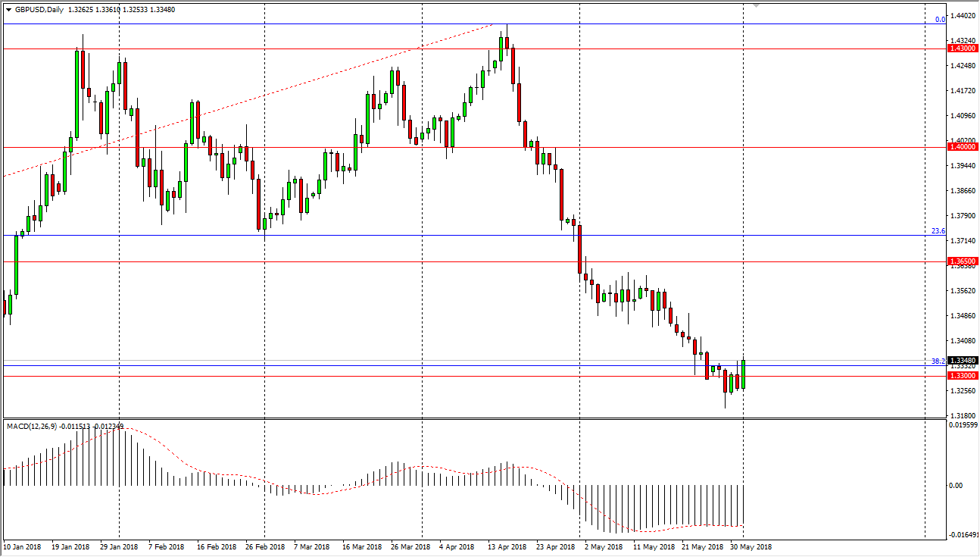Click the 10 Jan 2018 date axis label
This screenshot has width=980, height=557.
[23, 546]
